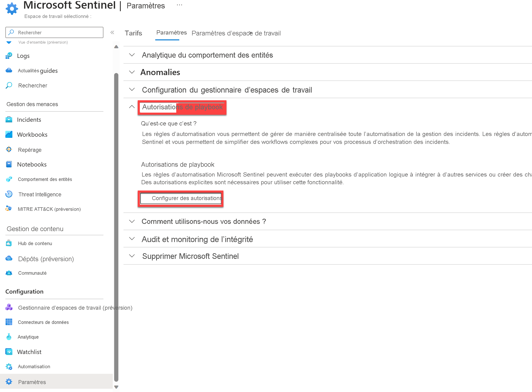Click Configurer des autorisations button
The width and height of the screenshot is (532, 392).
[x=186, y=198]
